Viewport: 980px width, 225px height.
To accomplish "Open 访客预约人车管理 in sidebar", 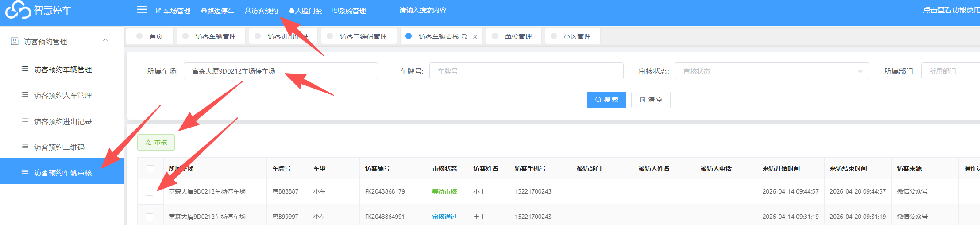I will [x=63, y=95].
